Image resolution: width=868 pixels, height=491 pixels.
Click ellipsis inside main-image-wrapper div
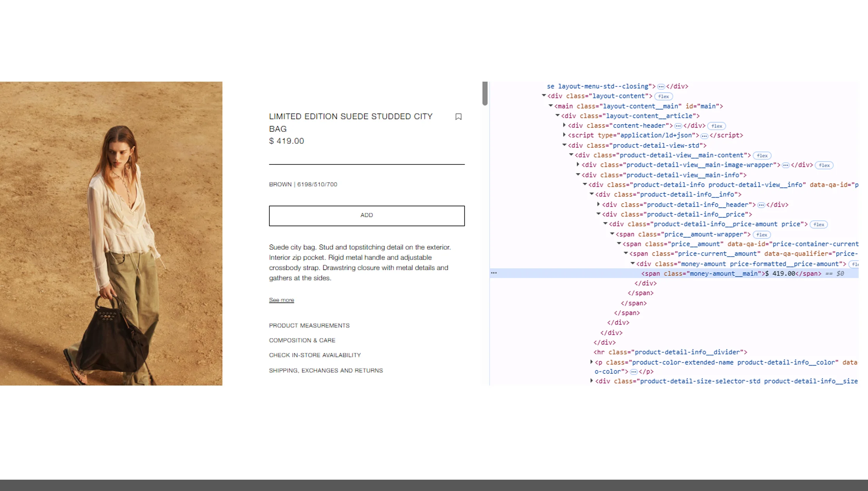point(786,165)
